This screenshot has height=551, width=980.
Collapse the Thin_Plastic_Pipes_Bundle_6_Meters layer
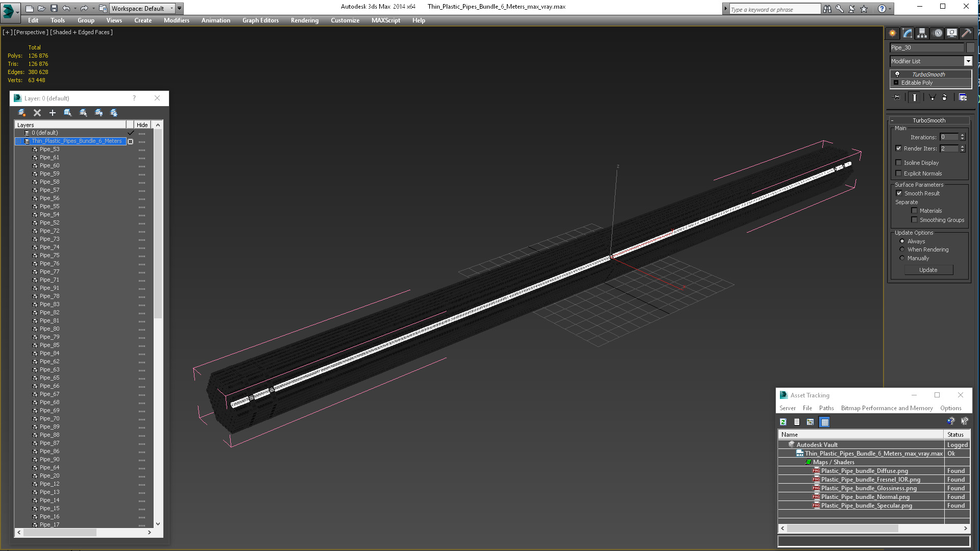pos(19,141)
